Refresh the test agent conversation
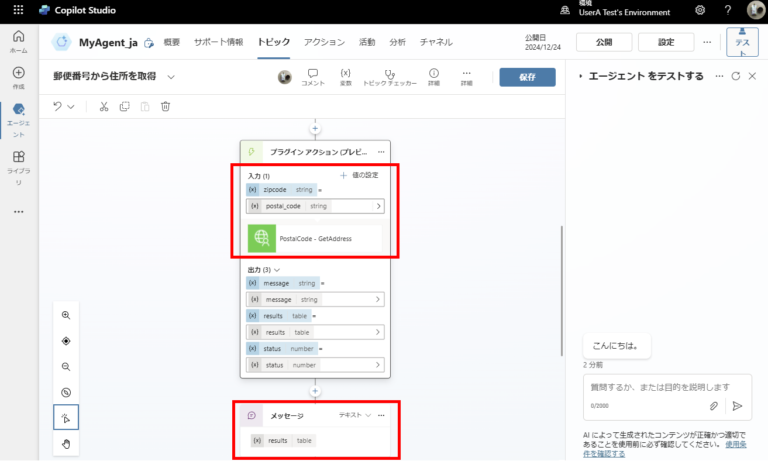 pyautogui.click(x=736, y=76)
